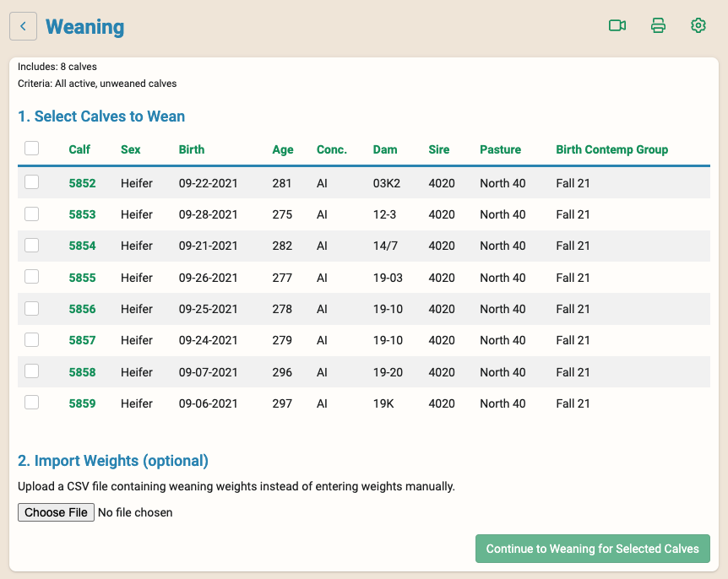Navigate back using the arrow button
Viewport: 728px width, 579px height.
tap(23, 26)
